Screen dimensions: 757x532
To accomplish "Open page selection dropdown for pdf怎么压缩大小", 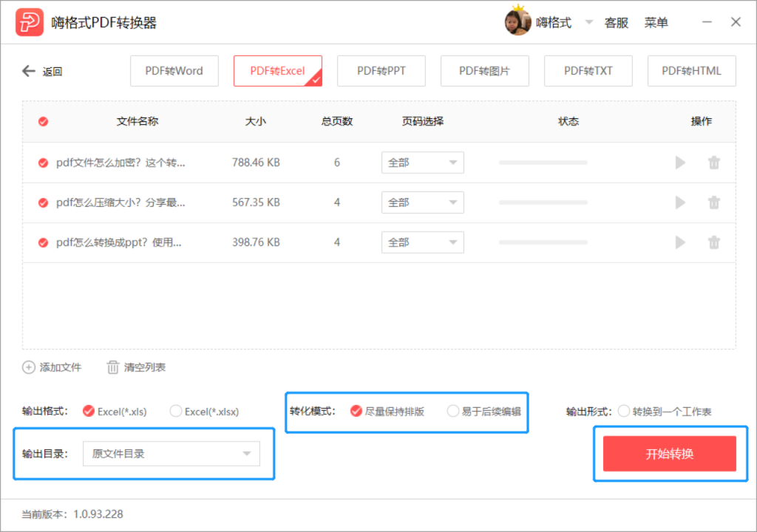I will [422, 202].
